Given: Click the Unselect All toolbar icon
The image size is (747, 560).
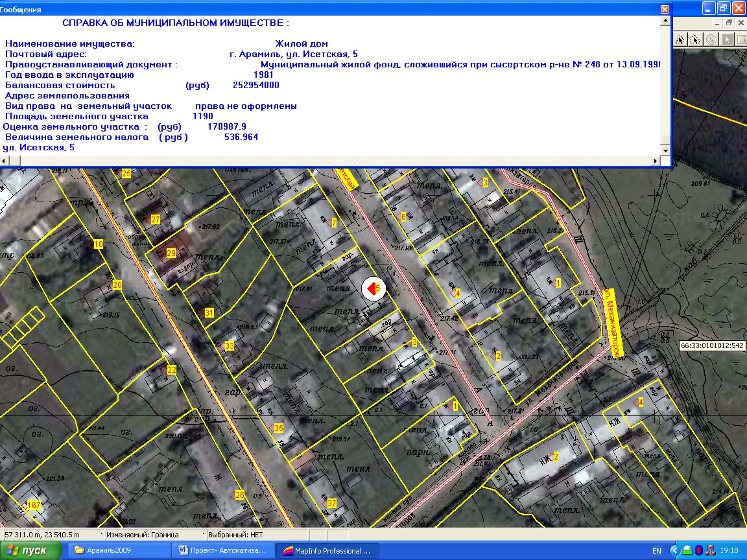Looking at the screenshot, I should pos(711,40).
